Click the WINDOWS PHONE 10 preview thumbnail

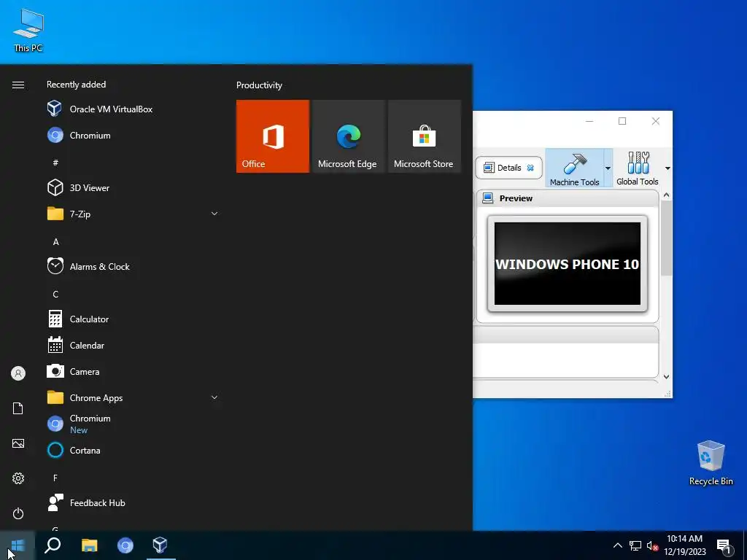[x=568, y=264]
